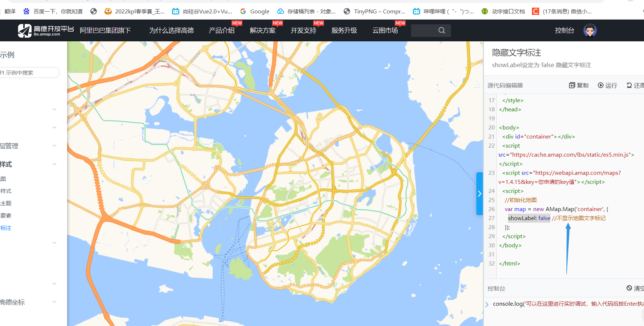This screenshot has width=644, height=326.
Task: Click the Amap open platform logo
Action: pyautogui.click(x=46, y=30)
